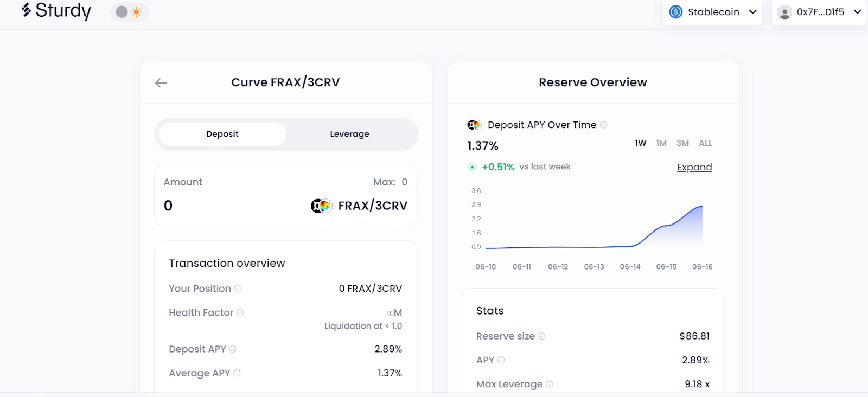Click the info icon next to Max Leverage
Image resolution: width=868 pixels, height=397 pixels.
pos(550,384)
